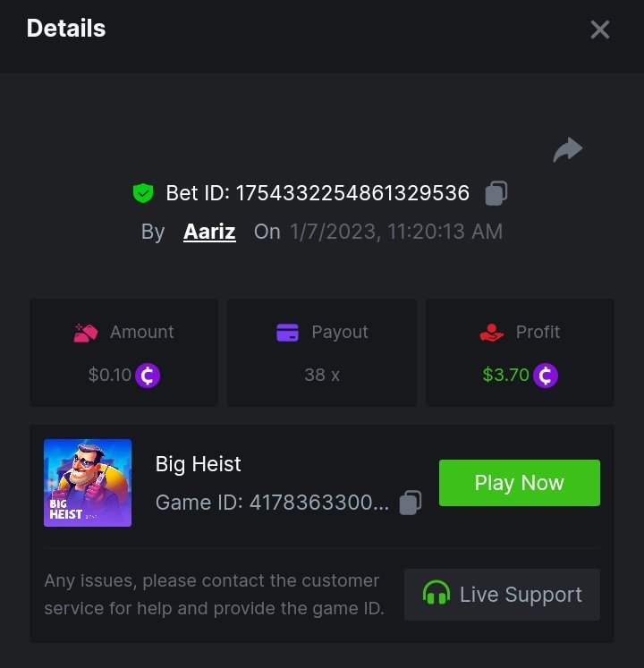
Task: Click the truncated Game ID text
Action: point(272,503)
